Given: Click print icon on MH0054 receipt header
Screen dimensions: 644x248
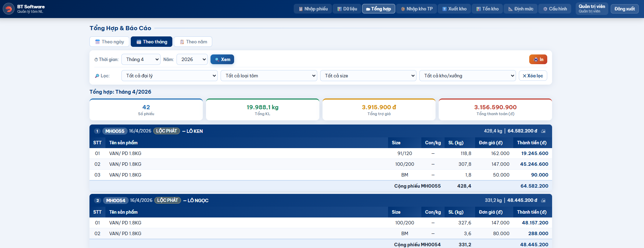Looking at the screenshot, I should 543,200.
